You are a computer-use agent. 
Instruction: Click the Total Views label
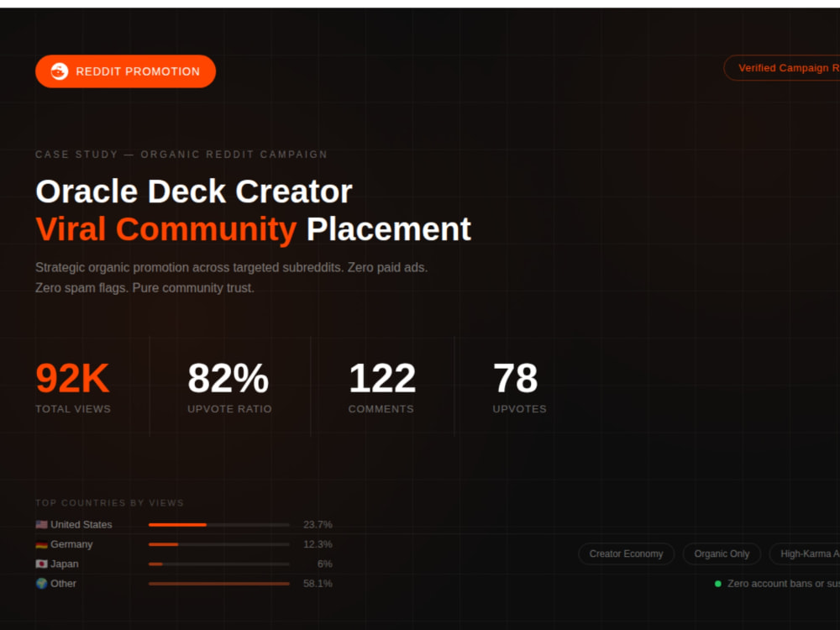click(x=73, y=409)
